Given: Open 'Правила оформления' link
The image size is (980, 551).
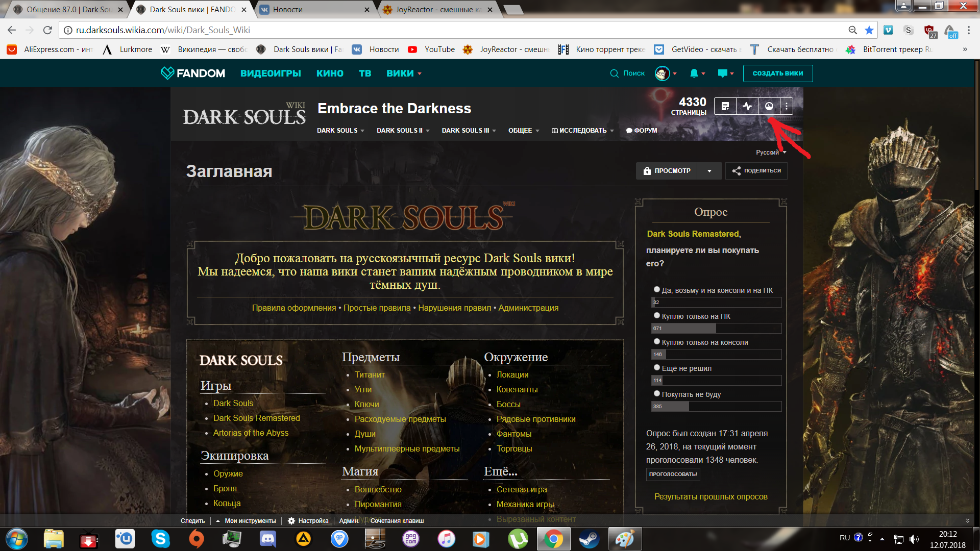Looking at the screenshot, I should tap(294, 308).
